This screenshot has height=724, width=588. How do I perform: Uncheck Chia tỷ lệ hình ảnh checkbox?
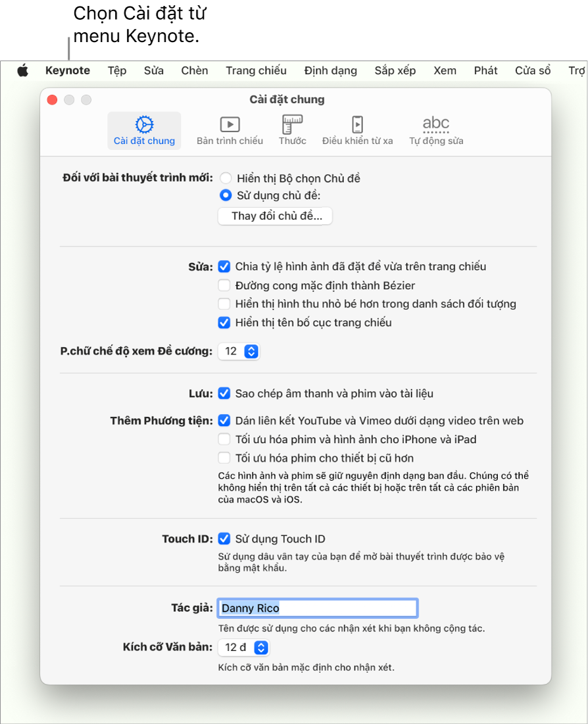224,266
